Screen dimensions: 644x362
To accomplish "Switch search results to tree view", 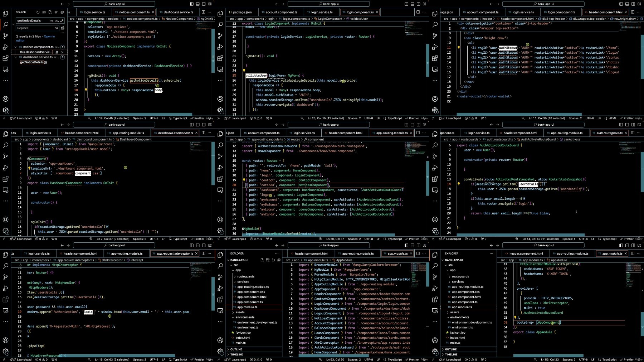I will tap(56, 12).
